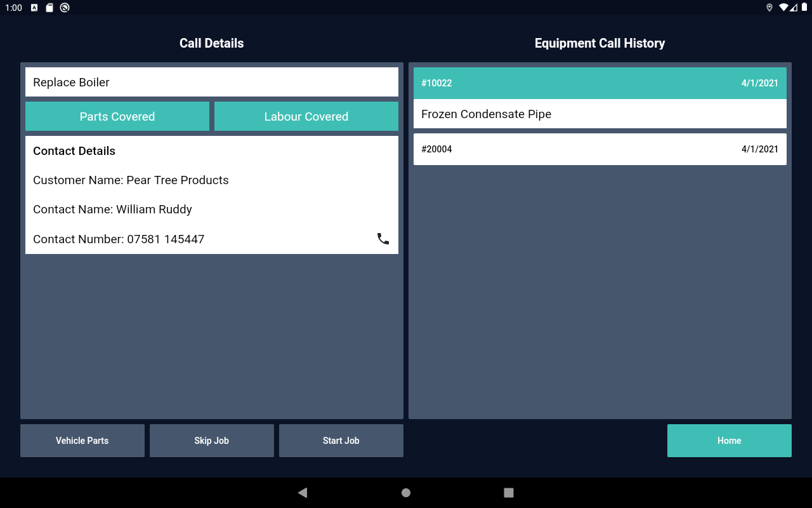Tap the mobile signal strength icon
Viewport: 812px width, 508px height.
[794, 8]
